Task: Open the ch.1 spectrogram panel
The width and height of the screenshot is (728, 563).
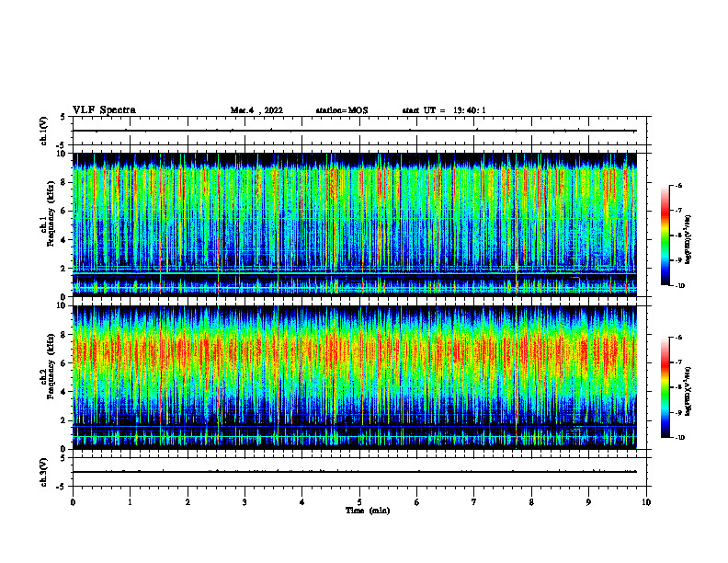Action: pyautogui.click(x=355, y=224)
